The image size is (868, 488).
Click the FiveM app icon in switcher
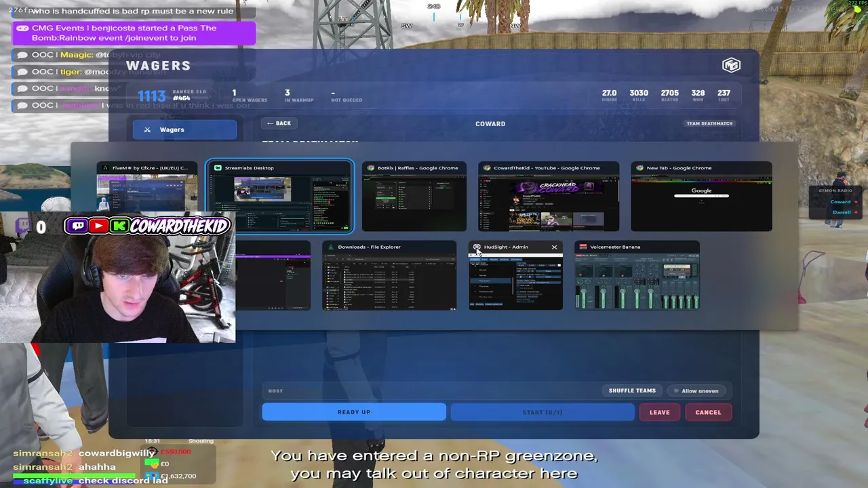click(x=105, y=168)
